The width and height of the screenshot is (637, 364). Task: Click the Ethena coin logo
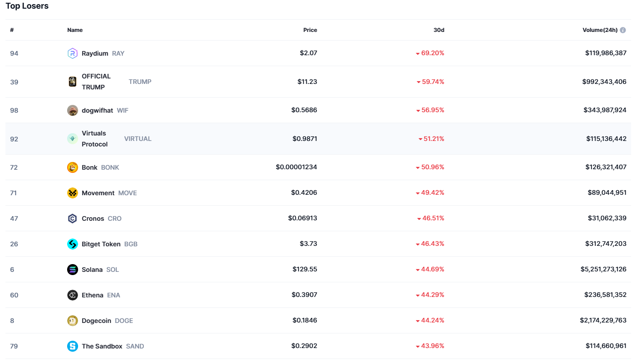point(73,295)
